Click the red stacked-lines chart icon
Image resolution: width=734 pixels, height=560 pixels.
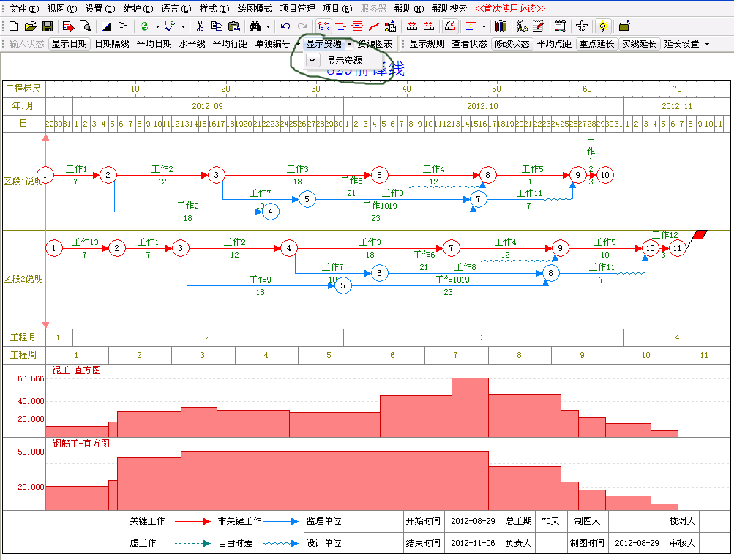click(357, 26)
